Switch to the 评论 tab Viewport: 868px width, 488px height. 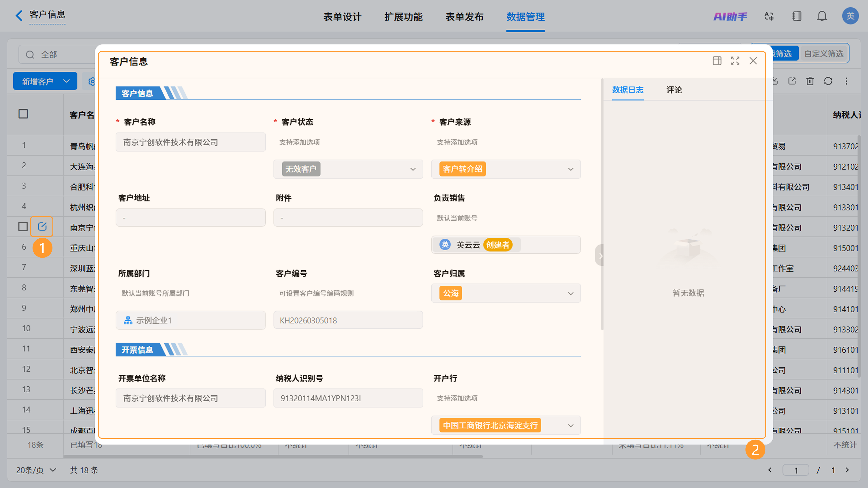click(674, 90)
